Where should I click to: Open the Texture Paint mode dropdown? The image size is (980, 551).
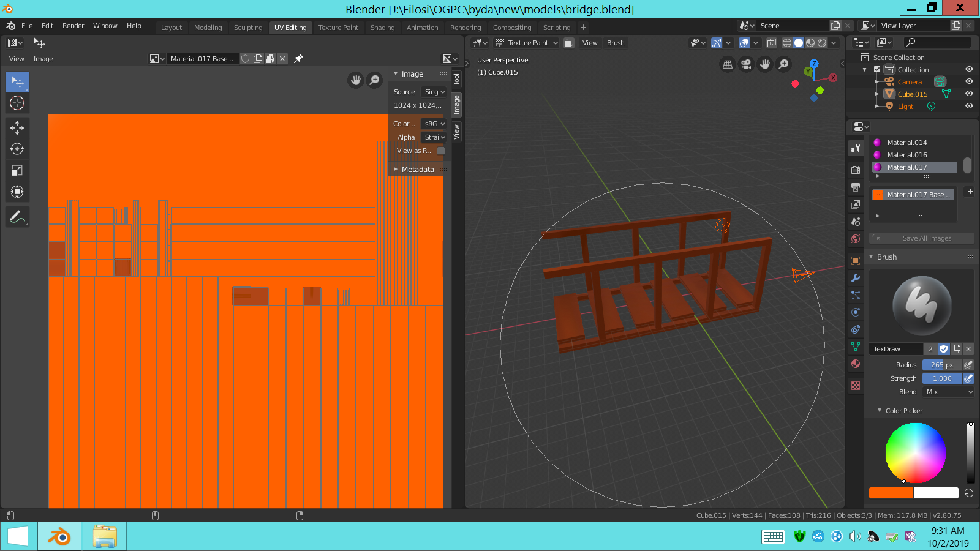tap(527, 43)
